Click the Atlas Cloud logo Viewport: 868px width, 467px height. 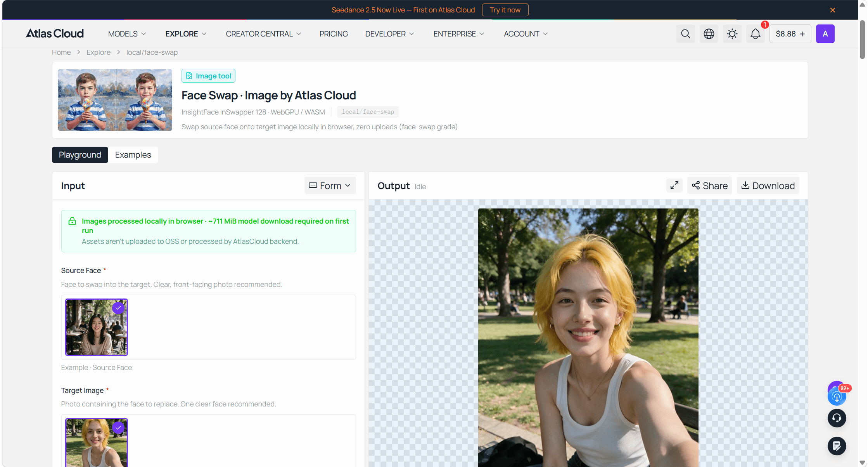click(x=55, y=34)
